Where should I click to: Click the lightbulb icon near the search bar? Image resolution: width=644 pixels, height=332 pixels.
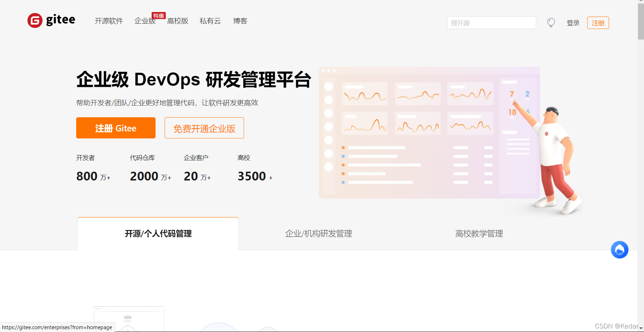point(551,22)
